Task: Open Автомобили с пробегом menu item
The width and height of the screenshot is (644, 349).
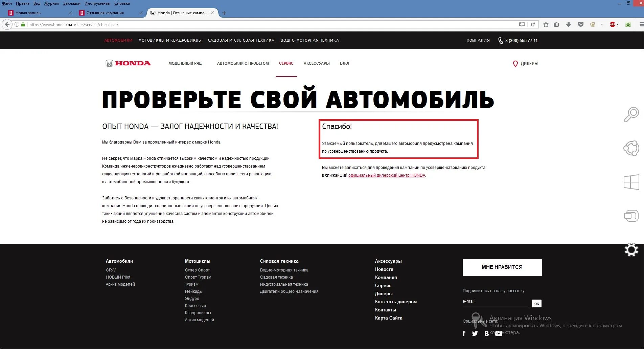Action: (243, 63)
